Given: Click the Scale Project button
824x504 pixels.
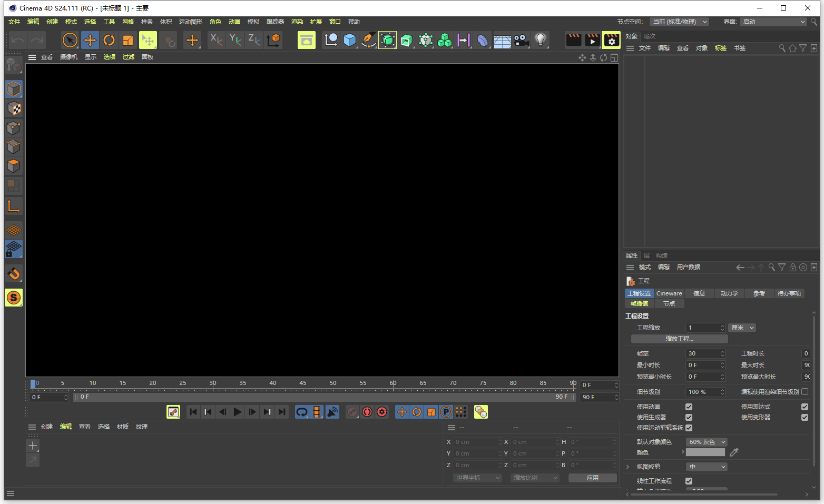Looking at the screenshot, I should point(679,339).
